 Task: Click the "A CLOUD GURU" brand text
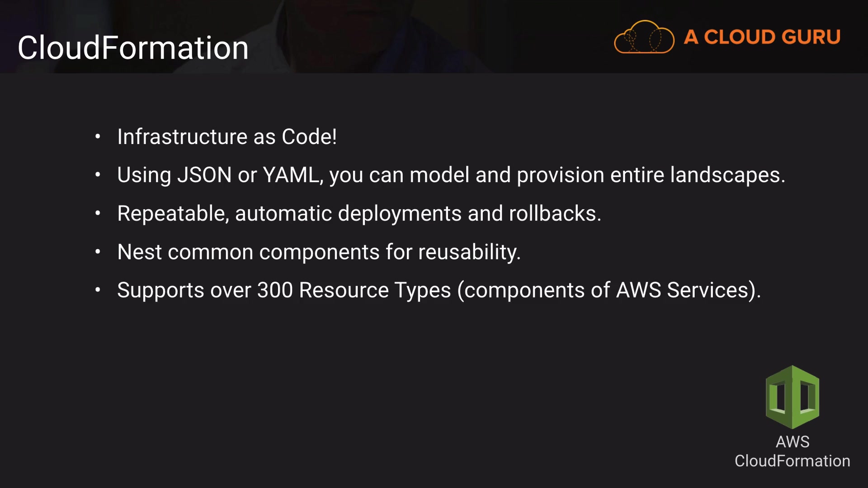(762, 37)
